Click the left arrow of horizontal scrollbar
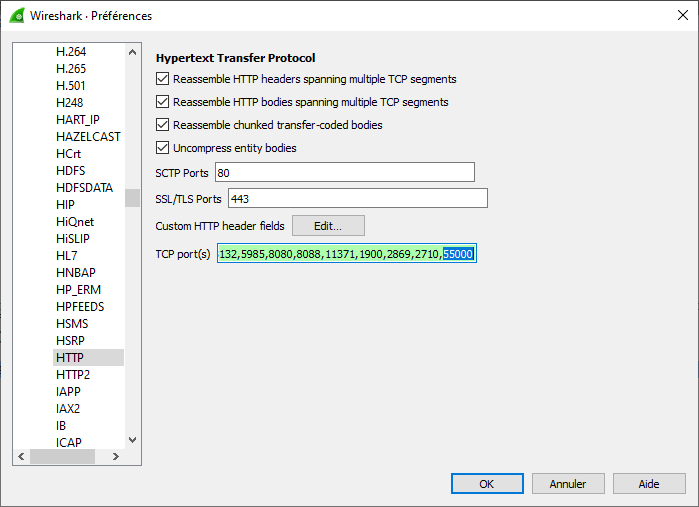Screen dimensions: 699x507 click(21, 456)
